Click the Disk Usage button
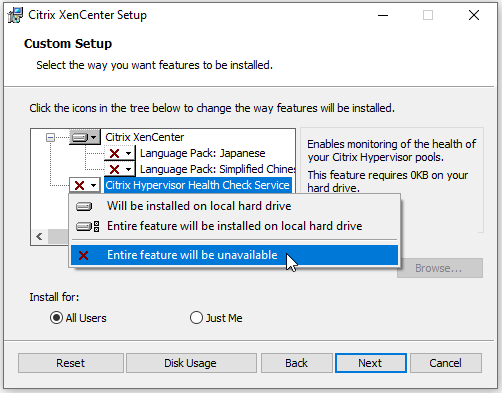Image resolution: width=502 pixels, height=393 pixels. click(x=191, y=363)
